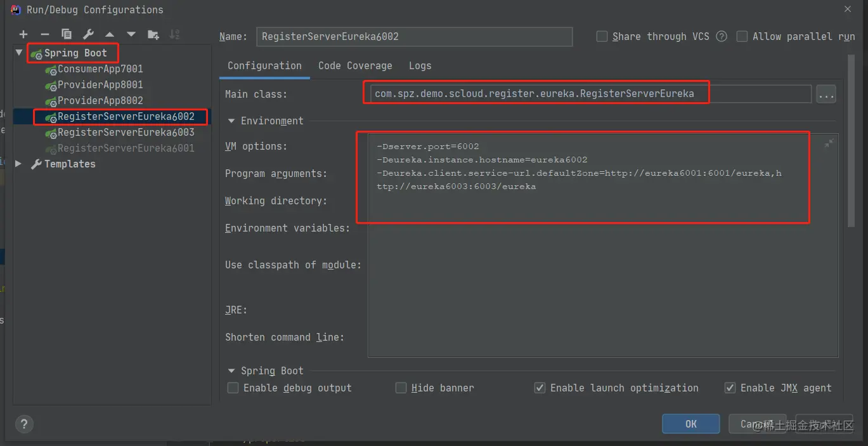868x446 pixels.
Task: Switch to the Code Coverage tab
Action: click(355, 65)
